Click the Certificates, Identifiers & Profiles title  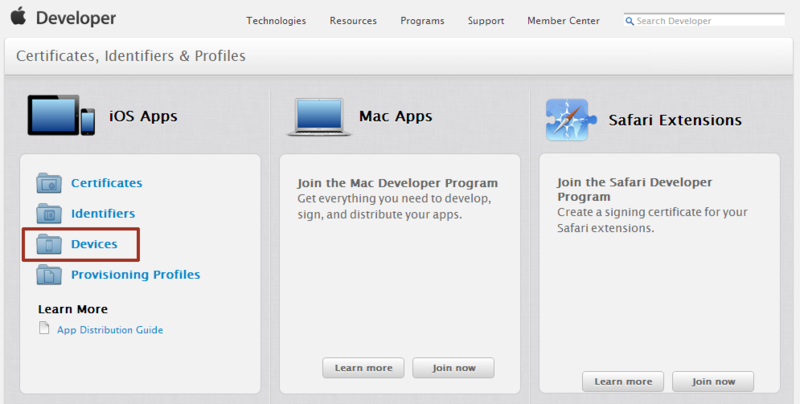point(131,56)
